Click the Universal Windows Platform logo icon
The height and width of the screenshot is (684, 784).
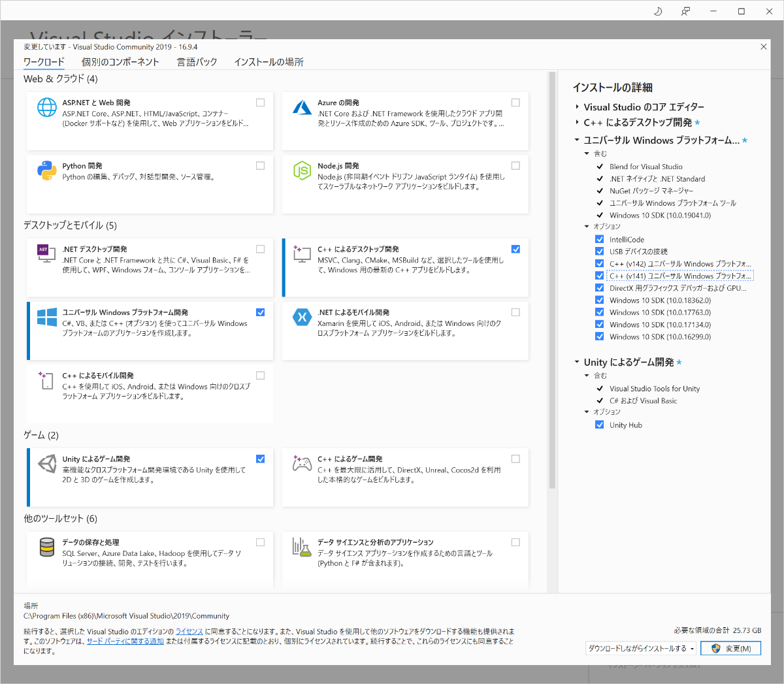[x=47, y=317]
